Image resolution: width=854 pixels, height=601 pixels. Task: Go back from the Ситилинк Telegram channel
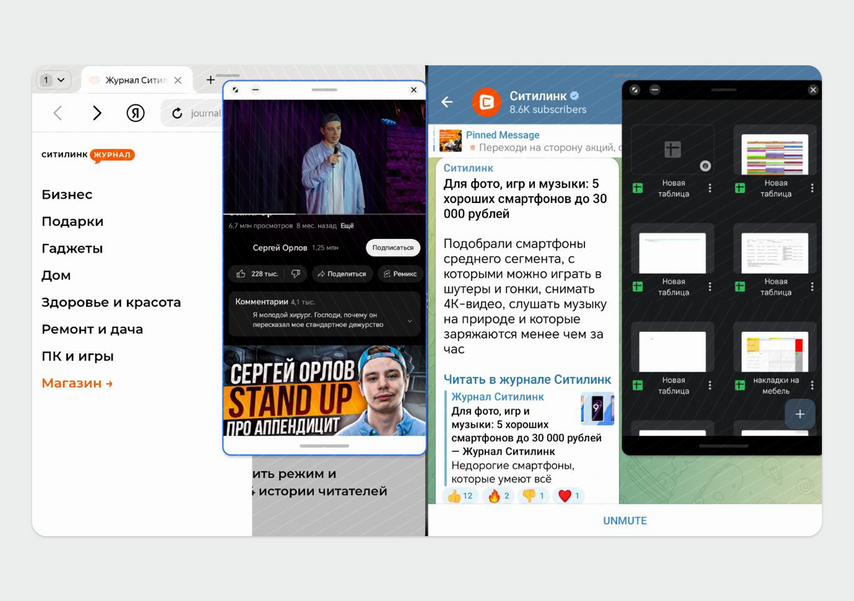coord(447,102)
